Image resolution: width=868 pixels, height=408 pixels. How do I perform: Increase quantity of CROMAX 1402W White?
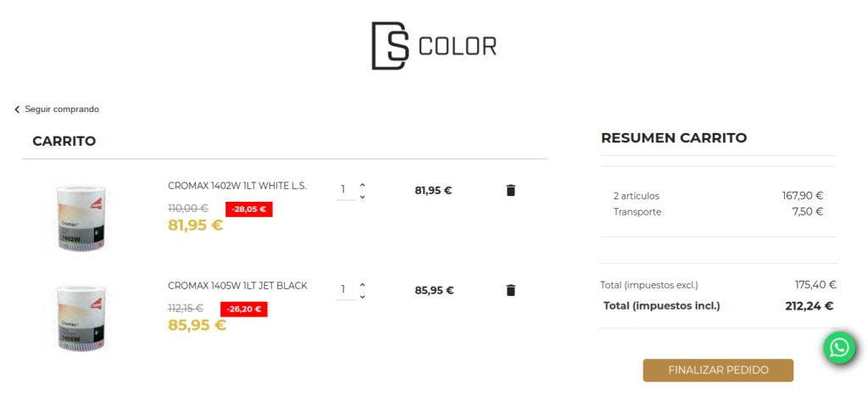click(363, 184)
